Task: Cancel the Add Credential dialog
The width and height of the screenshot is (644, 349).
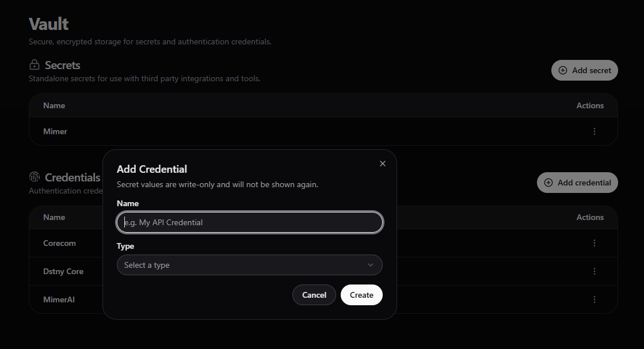Action: click(314, 295)
